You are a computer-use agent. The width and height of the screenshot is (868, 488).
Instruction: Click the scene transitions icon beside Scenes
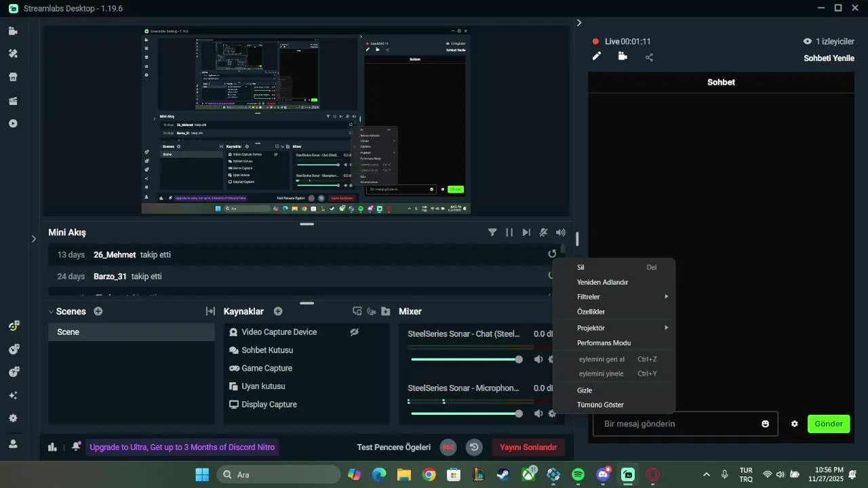[x=210, y=311]
